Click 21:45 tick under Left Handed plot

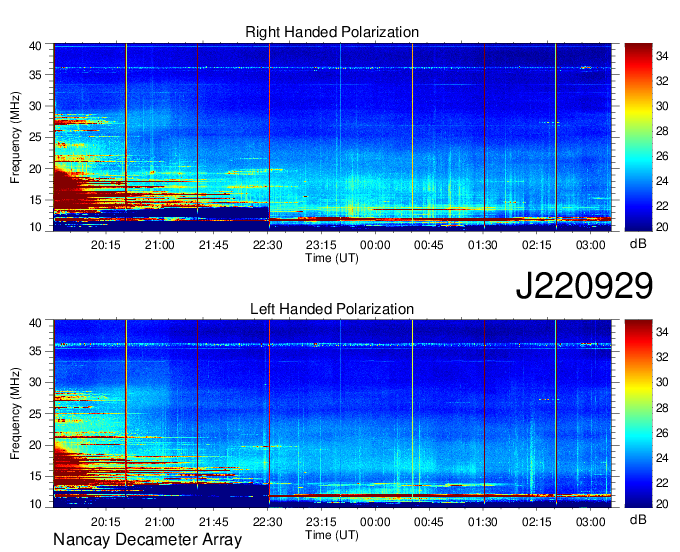point(213,522)
